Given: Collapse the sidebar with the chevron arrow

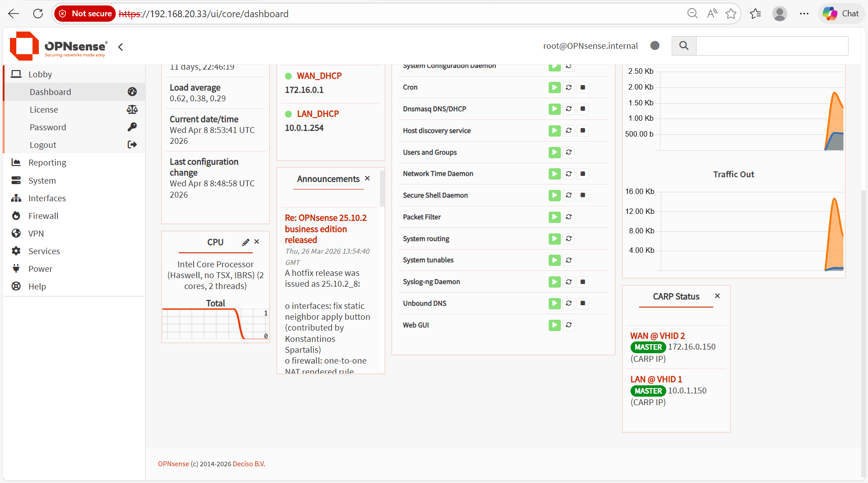Looking at the screenshot, I should [x=120, y=47].
